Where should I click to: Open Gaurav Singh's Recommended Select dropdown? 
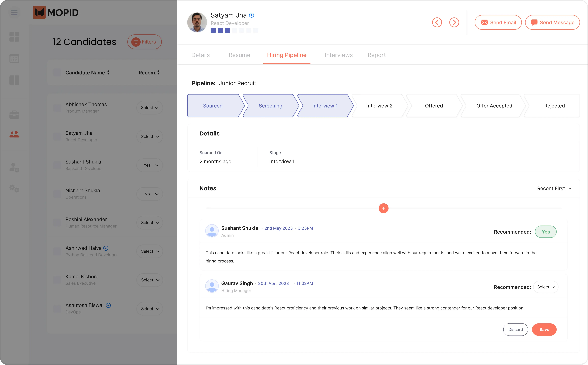click(546, 287)
